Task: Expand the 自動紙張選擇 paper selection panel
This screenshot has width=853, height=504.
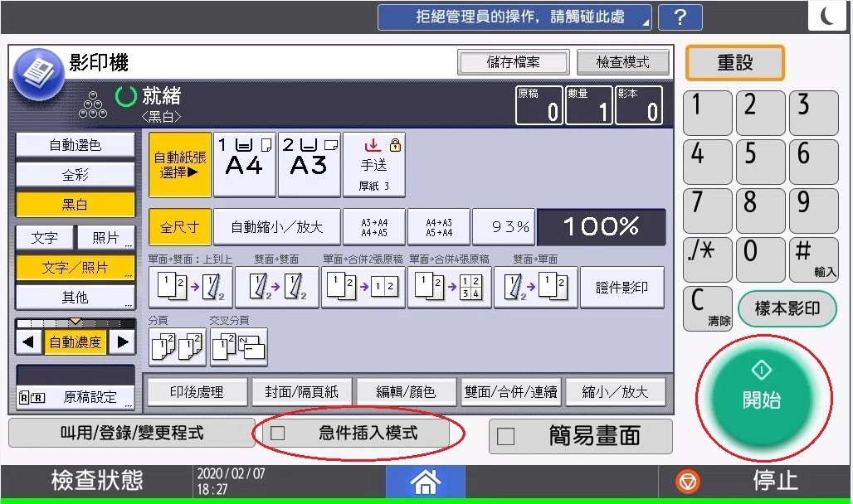Action: click(179, 163)
